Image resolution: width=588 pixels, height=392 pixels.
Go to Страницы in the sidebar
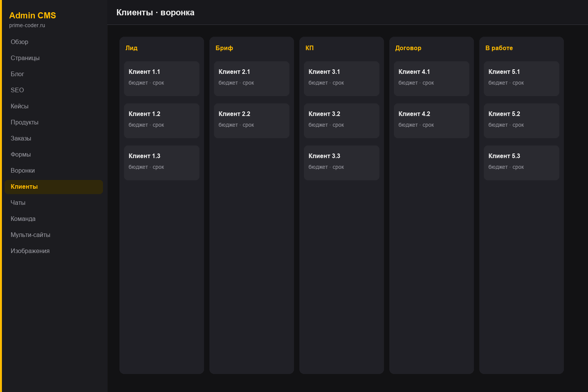coord(54,58)
